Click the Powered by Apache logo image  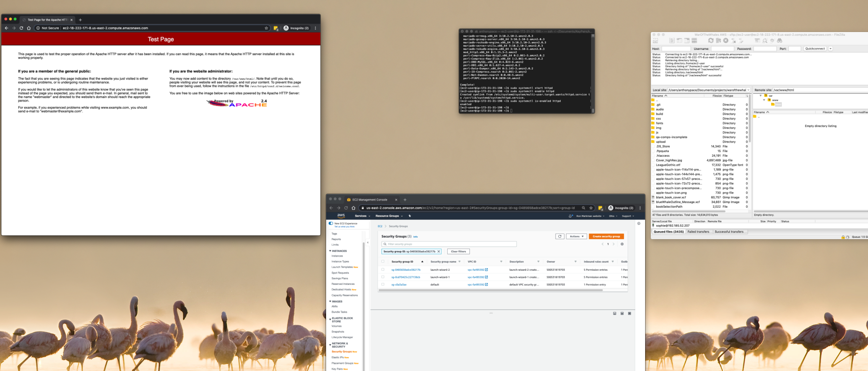(x=237, y=103)
